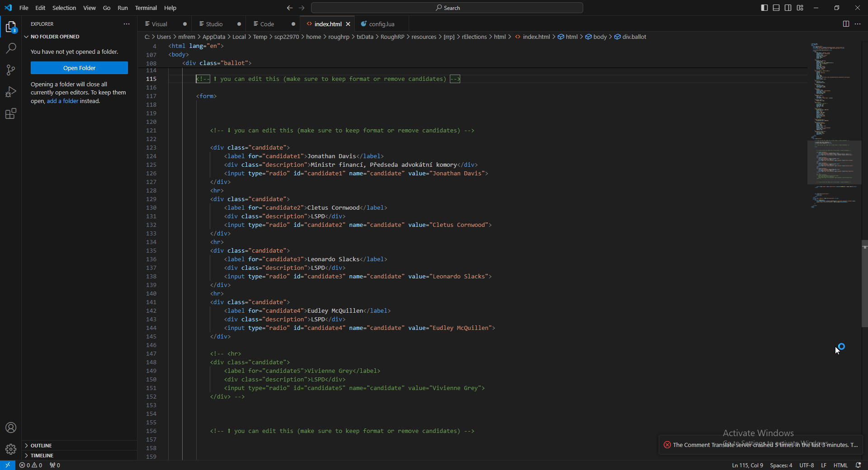Image resolution: width=868 pixels, height=470 pixels.
Task: Toggle the bottom panel visibility
Action: click(x=776, y=8)
